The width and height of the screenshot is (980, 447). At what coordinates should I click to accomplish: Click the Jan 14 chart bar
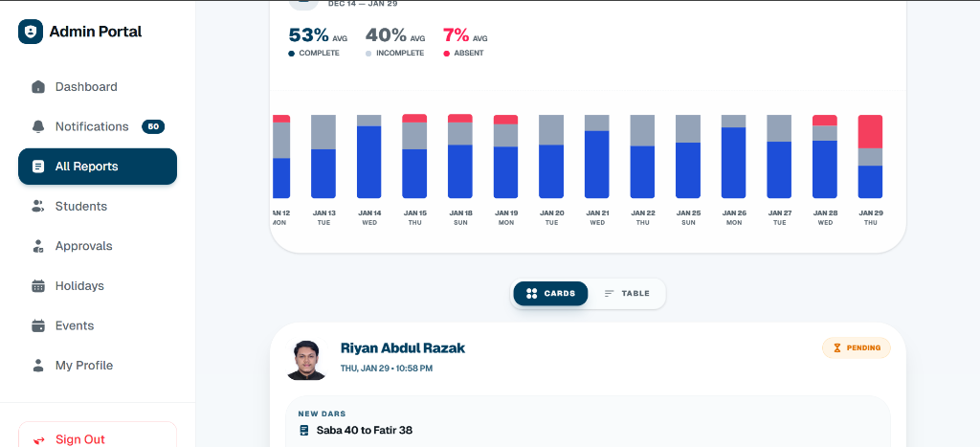[369, 157]
